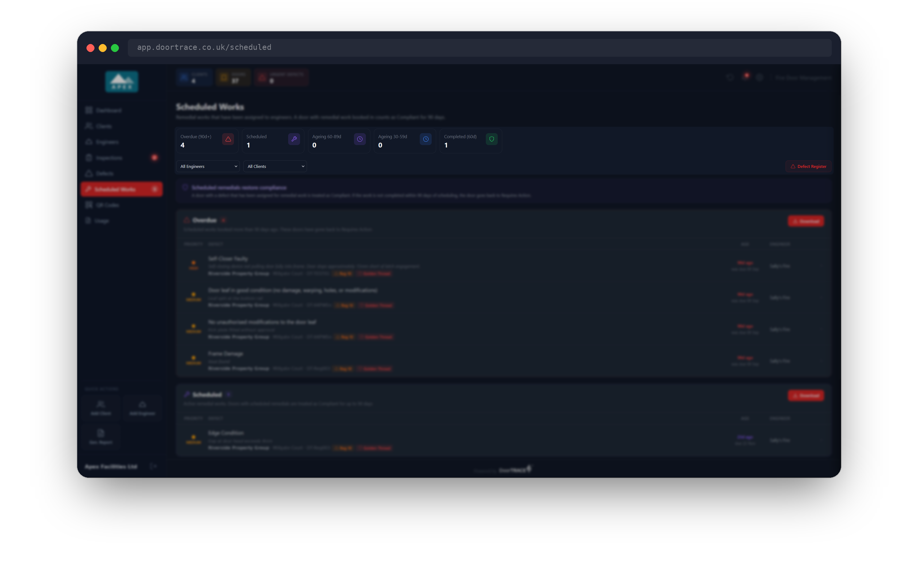The image size is (918, 588).
Task: Open Inspections in the sidebar
Action: (x=122, y=158)
